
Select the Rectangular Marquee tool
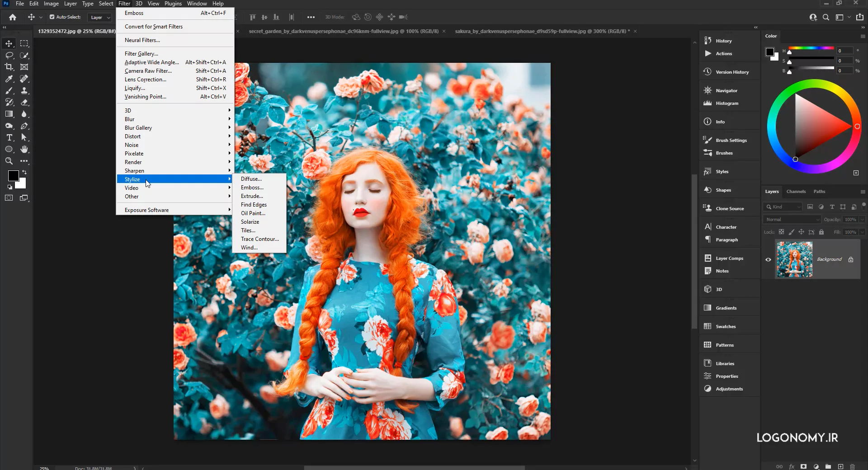pyautogui.click(x=24, y=43)
